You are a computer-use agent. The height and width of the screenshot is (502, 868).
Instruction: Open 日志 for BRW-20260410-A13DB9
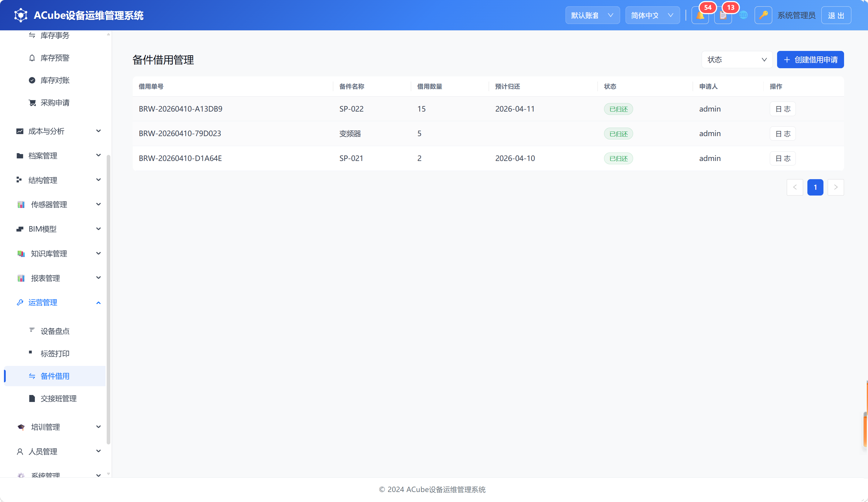(783, 109)
